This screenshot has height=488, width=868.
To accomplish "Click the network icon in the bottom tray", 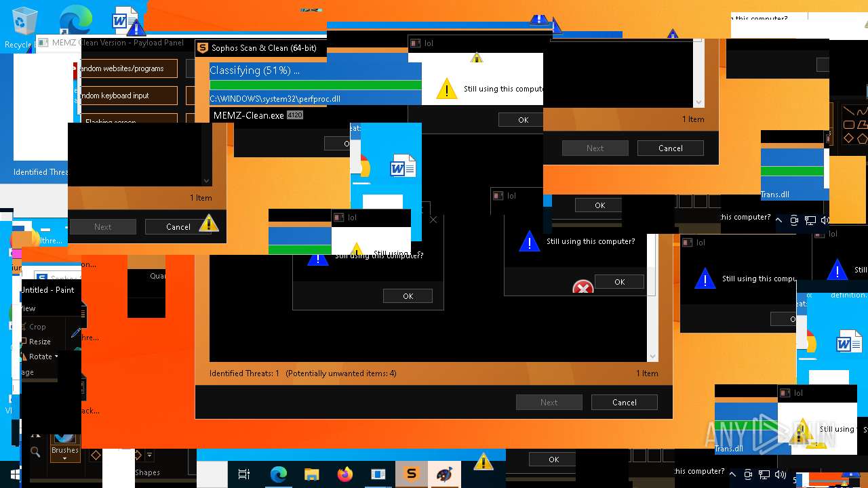I will 764,474.
